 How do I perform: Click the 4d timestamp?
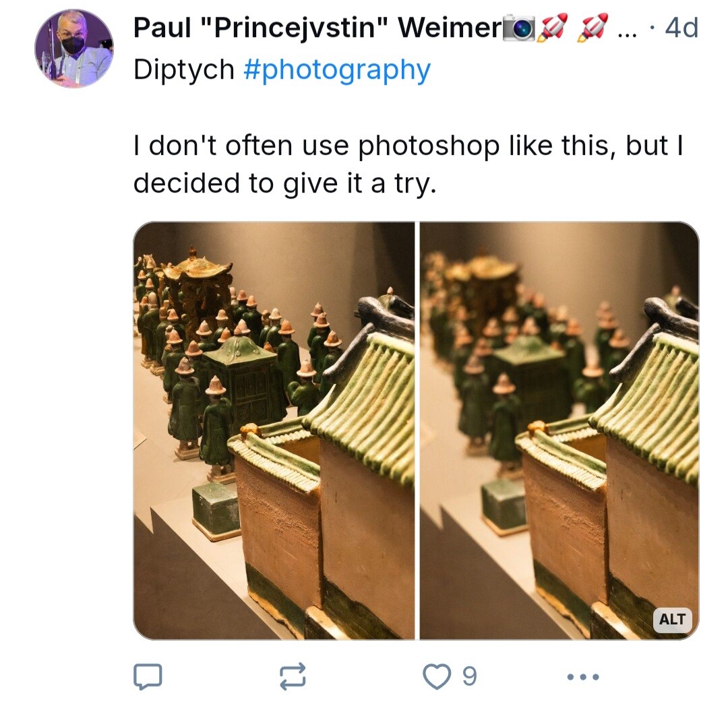pyautogui.click(x=681, y=28)
